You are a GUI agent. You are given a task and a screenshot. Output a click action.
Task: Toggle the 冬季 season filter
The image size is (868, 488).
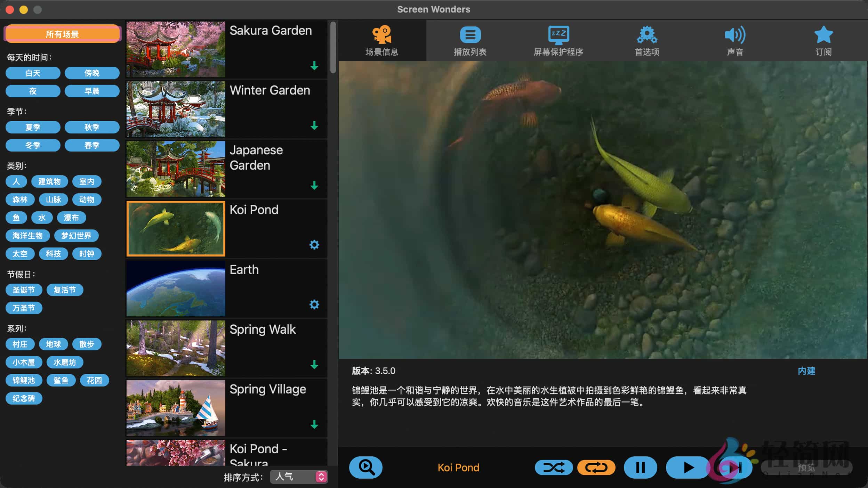[33, 145]
